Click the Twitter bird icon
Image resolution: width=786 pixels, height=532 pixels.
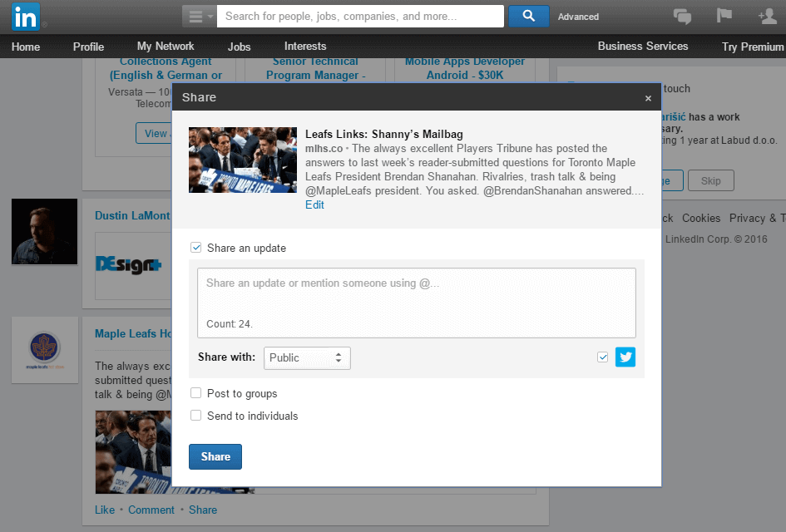(x=625, y=357)
